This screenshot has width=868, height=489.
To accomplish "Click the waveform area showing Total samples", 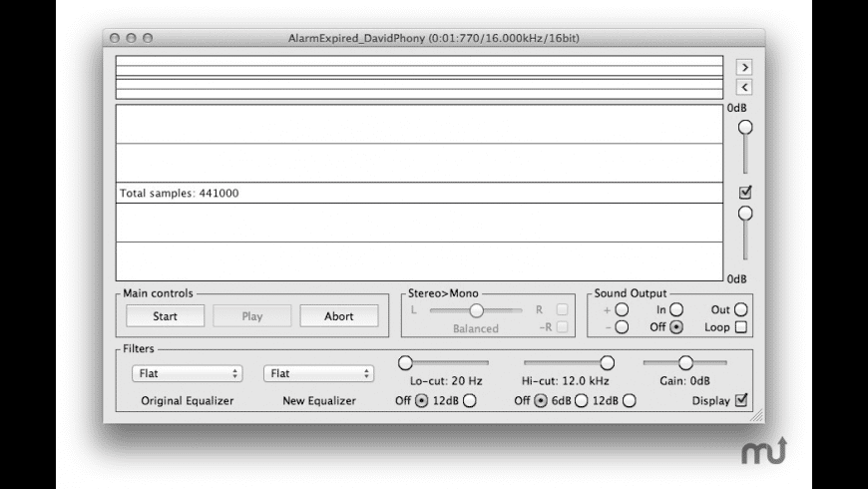I will [x=419, y=193].
